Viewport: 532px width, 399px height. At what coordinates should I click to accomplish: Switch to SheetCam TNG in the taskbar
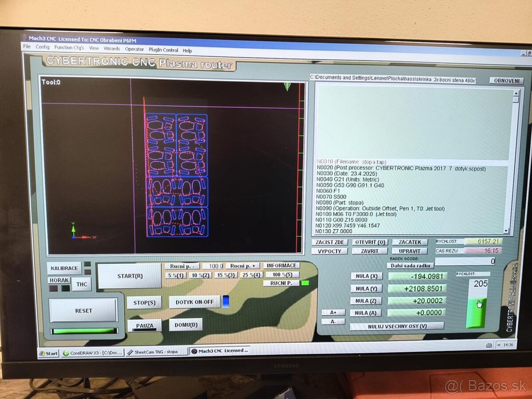point(156,352)
